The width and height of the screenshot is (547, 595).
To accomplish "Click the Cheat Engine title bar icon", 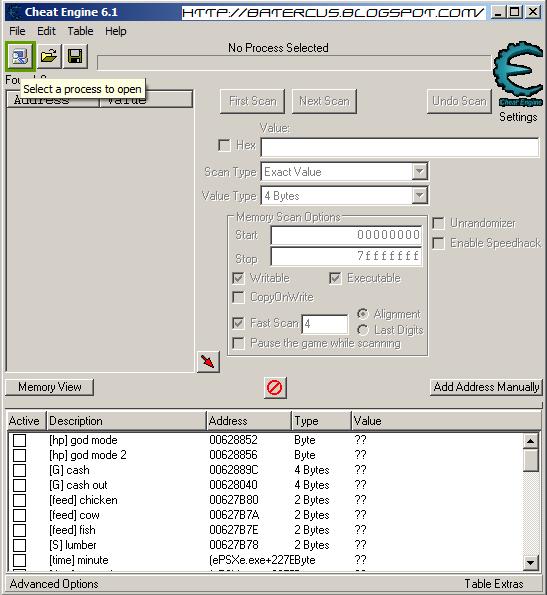I will point(15,12).
